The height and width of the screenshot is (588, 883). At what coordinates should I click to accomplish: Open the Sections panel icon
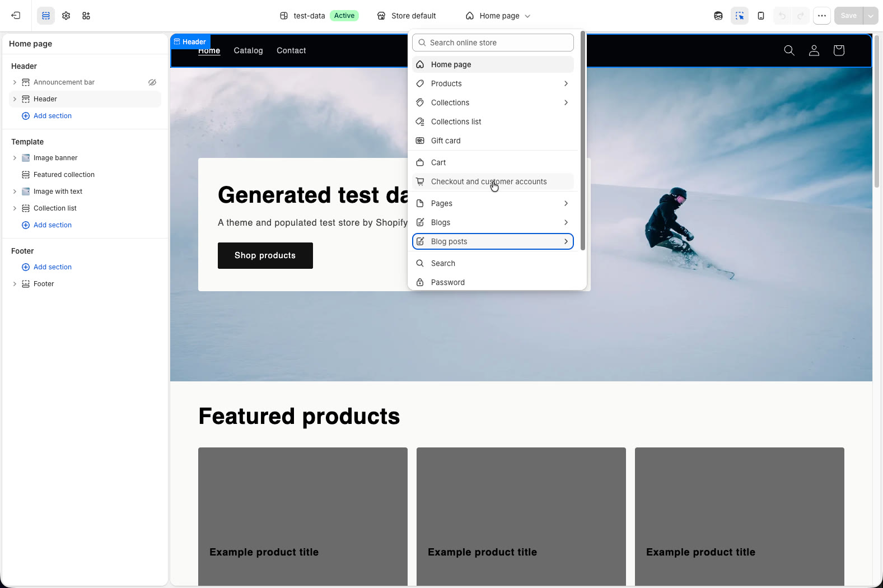pyautogui.click(x=46, y=16)
